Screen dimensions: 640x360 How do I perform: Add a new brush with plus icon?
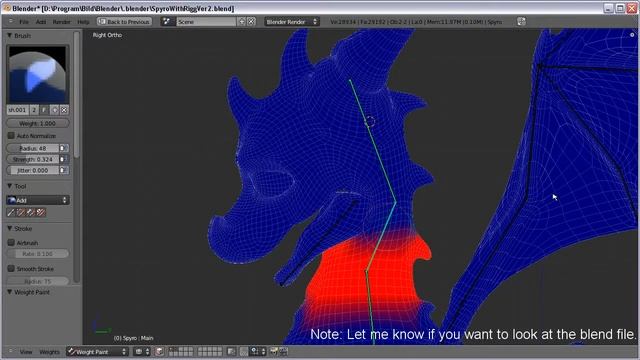[54, 110]
